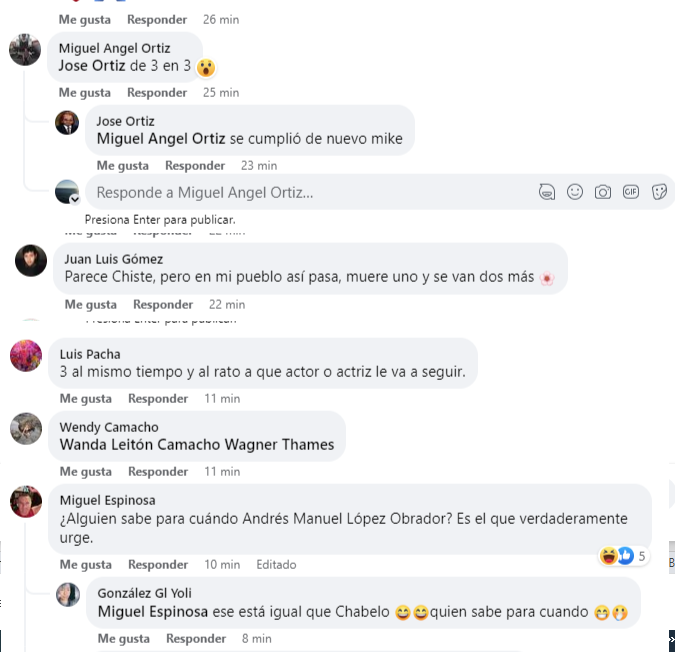Reply to González Gl Yoli's comment

196,639
